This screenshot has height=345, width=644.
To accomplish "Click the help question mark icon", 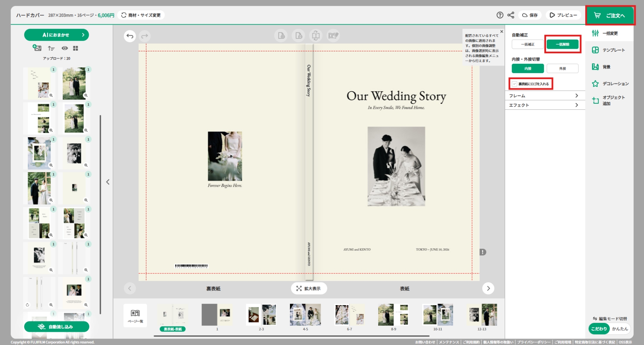I will tap(500, 15).
